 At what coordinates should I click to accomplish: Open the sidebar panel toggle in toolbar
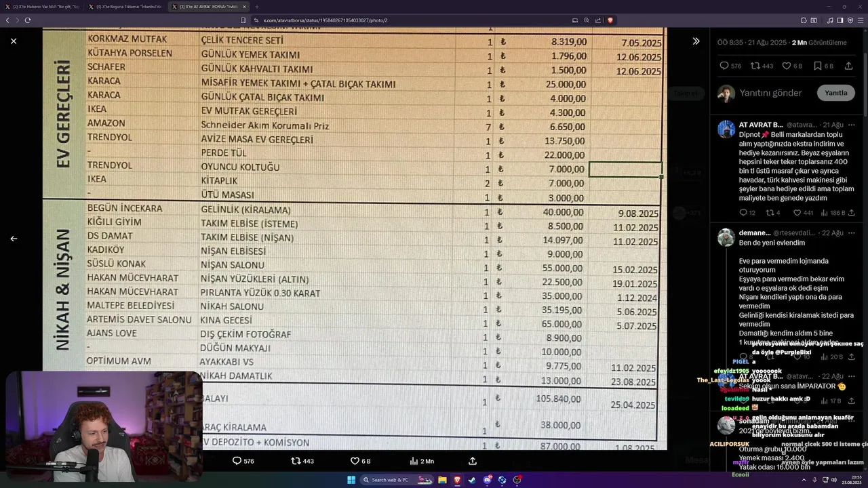[x=840, y=20]
